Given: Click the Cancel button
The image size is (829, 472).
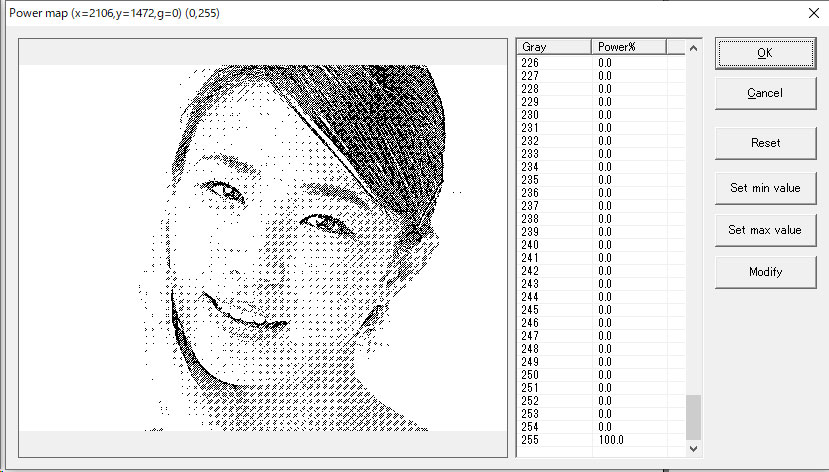Looking at the screenshot, I should (765, 93).
